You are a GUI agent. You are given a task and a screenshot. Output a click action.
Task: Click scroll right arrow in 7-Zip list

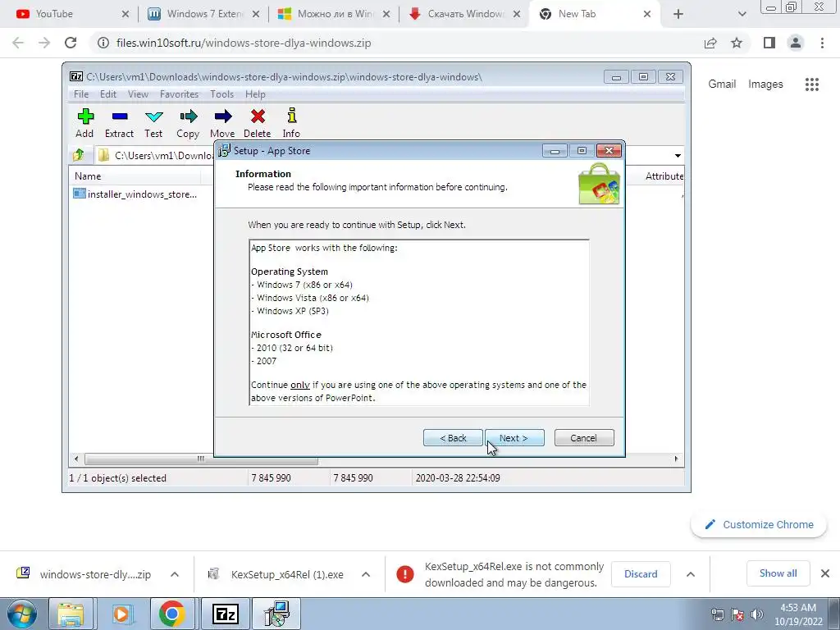tap(676, 459)
